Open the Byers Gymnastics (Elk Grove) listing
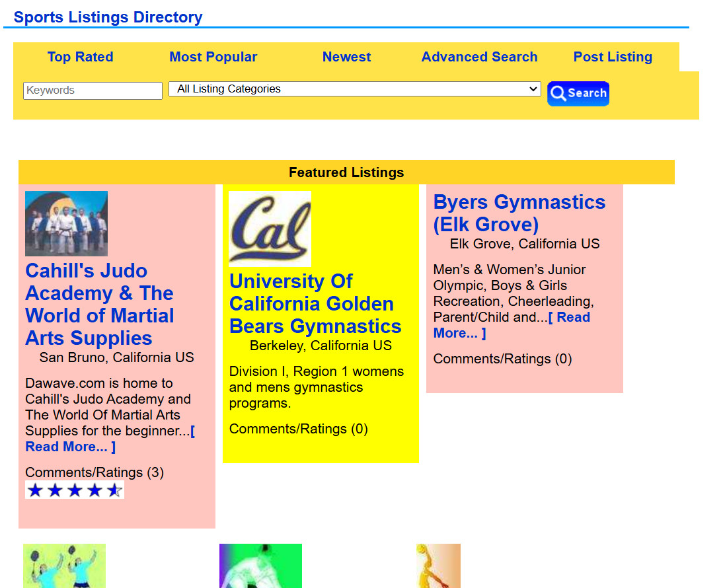This screenshot has height=588, width=723. 519,213
